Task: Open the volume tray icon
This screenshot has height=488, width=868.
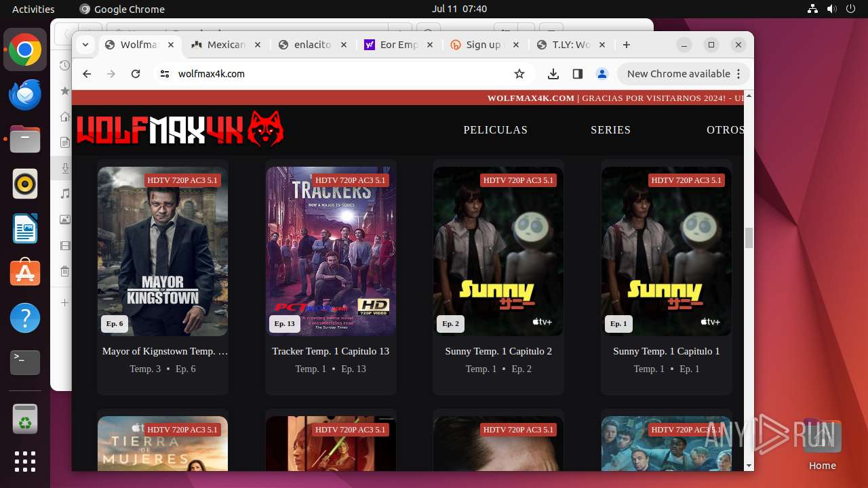Action: tap(832, 9)
